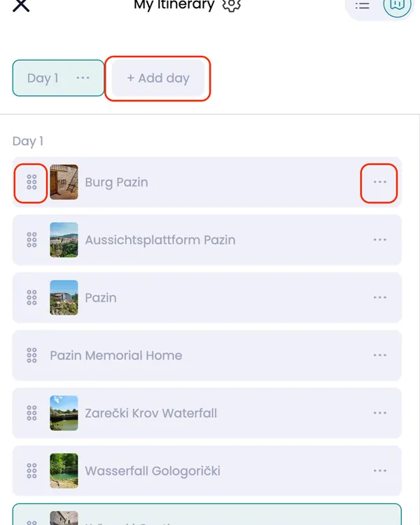Screen dimensions: 420x525
Task: Click drag handle for Burg Pazin
Action: 31,183
